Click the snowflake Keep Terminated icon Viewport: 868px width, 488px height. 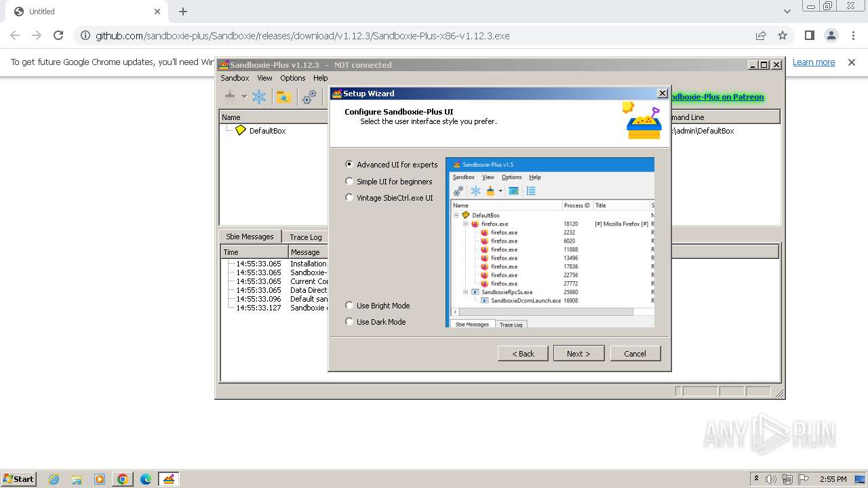[x=259, y=97]
